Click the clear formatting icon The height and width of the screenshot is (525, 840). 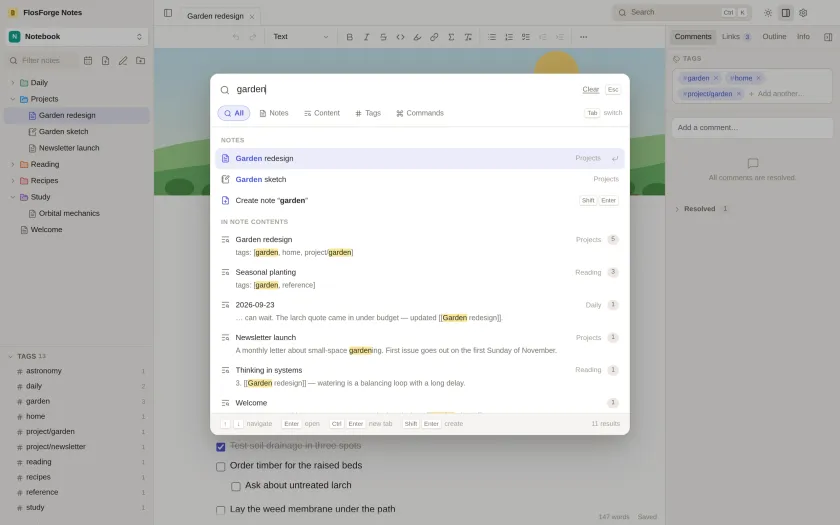468,37
